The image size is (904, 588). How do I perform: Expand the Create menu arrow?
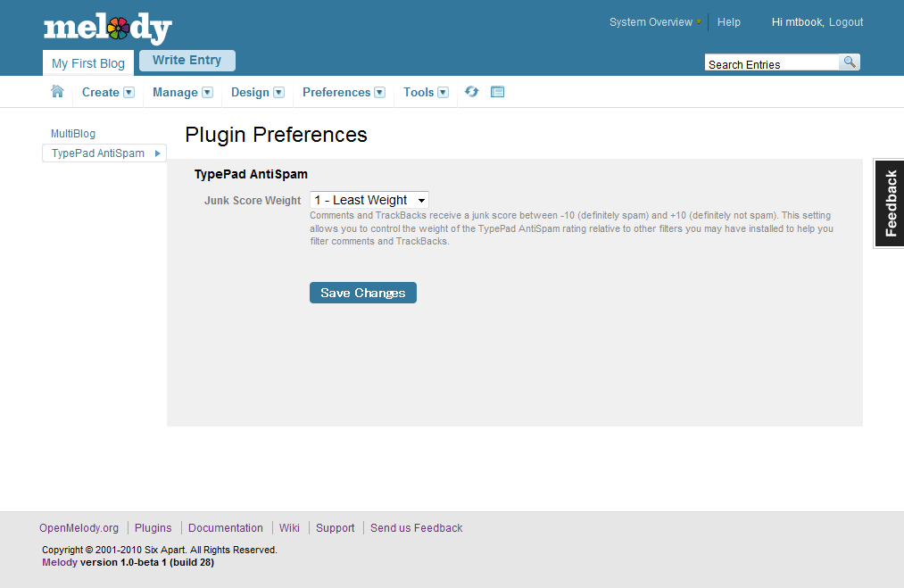[129, 92]
